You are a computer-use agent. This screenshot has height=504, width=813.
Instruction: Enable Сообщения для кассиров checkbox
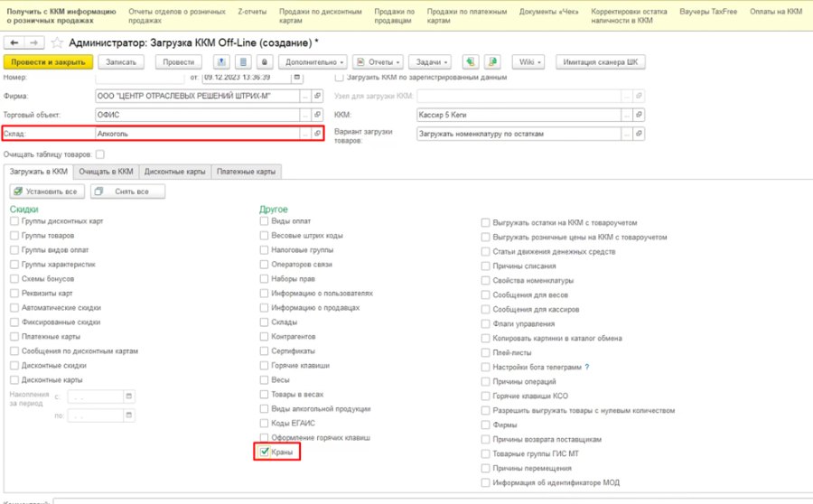(x=485, y=309)
